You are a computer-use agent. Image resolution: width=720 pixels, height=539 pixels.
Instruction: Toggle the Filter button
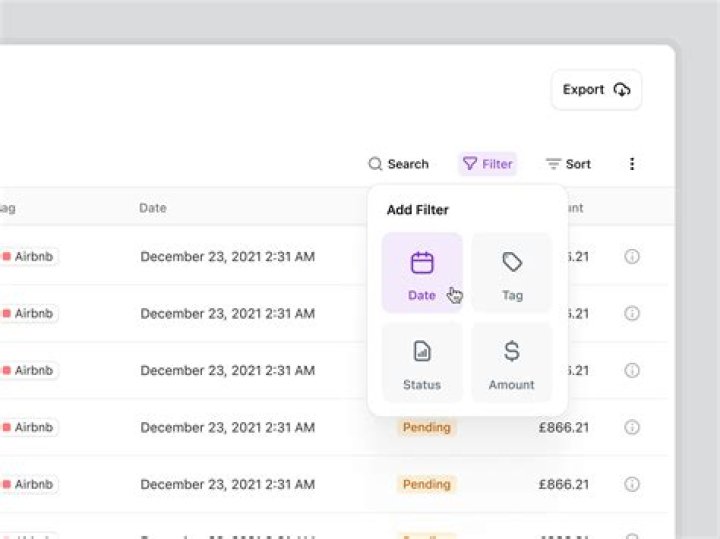pos(487,164)
